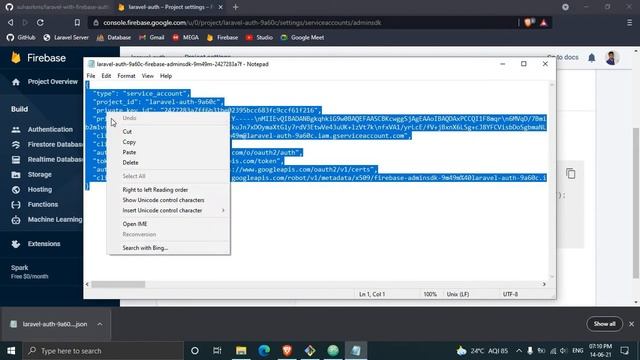Screen dimensions: 640x360
Task: Open Brave browser from taskbar
Action: 287,351
